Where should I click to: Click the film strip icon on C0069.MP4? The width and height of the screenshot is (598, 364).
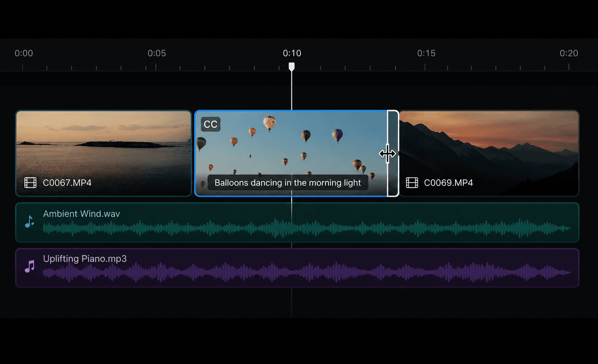412,183
